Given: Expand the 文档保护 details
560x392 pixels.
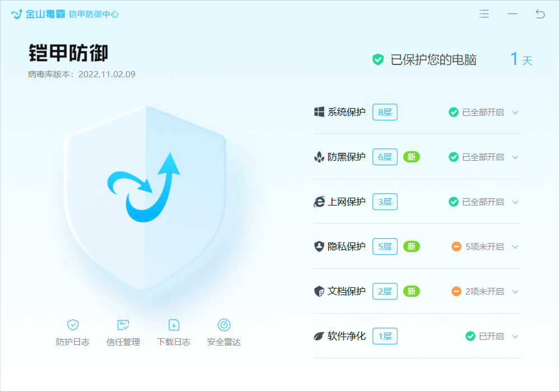Looking at the screenshot, I should click(515, 291).
